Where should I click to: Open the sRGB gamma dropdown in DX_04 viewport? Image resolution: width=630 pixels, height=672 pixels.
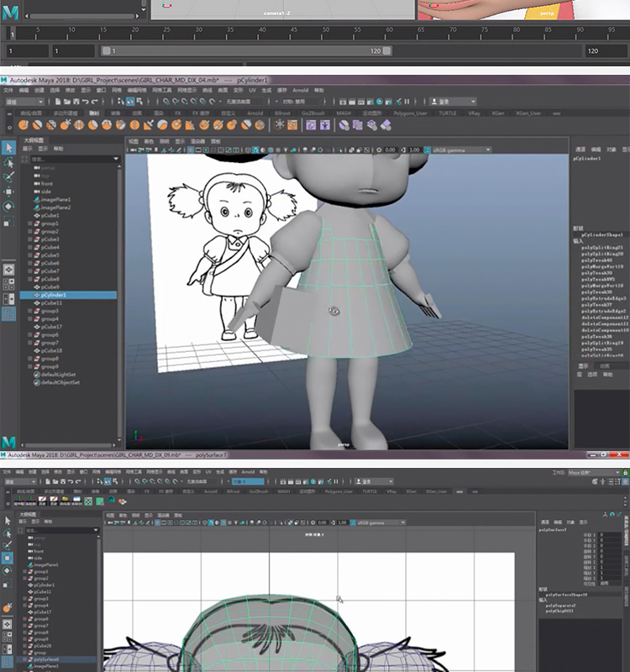(461, 150)
